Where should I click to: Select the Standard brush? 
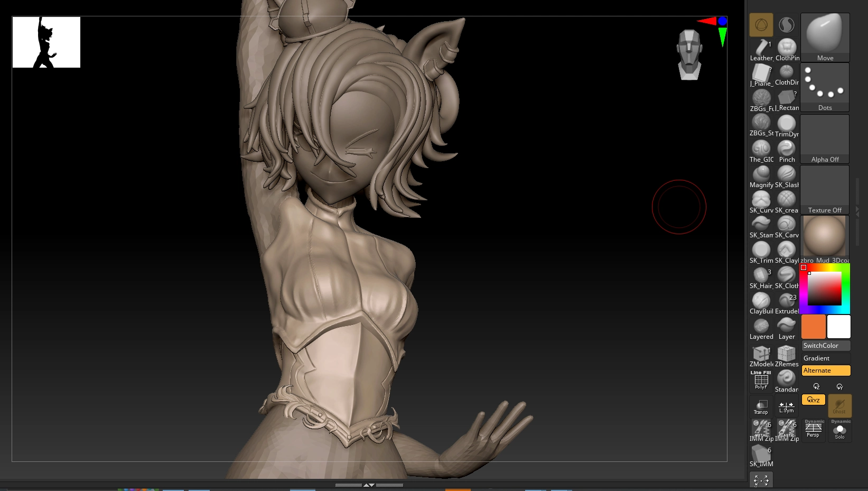tap(787, 382)
